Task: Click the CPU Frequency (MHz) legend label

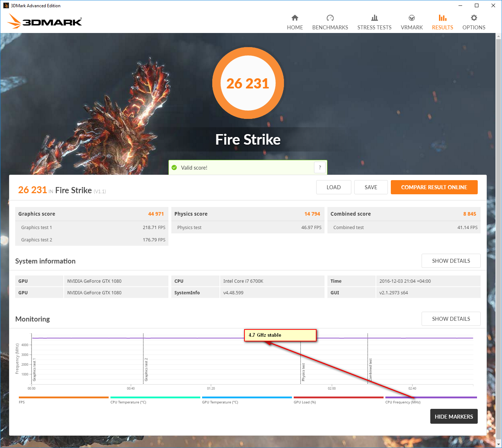Action: [x=403, y=402]
